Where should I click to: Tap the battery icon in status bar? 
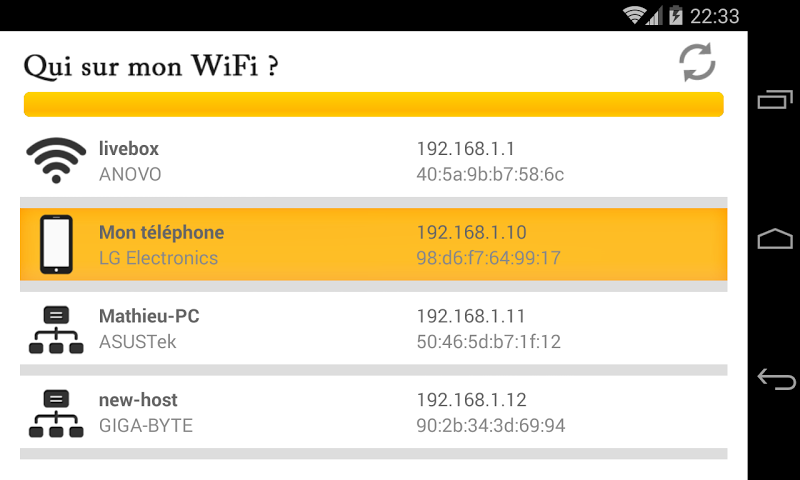pos(677,15)
